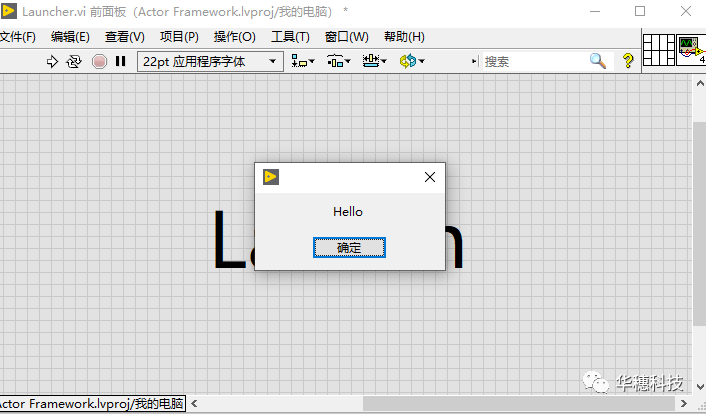Open the Resize Objects tool dropdown

pos(375,61)
